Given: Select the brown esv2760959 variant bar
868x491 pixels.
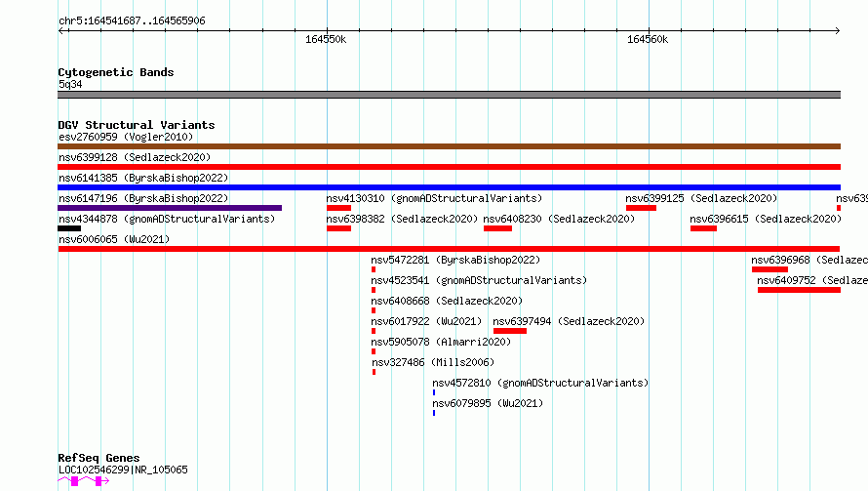Looking at the screenshot, I should 449,146.
